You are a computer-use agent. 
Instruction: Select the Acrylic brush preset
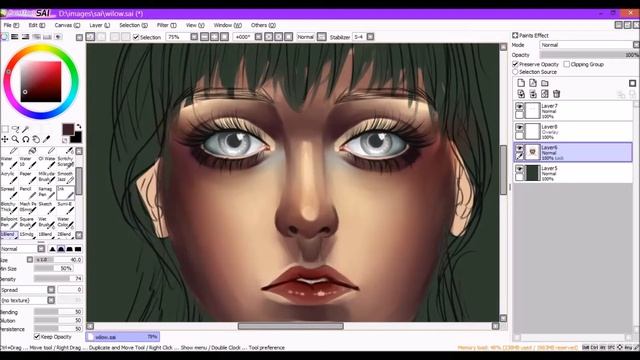click(9, 177)
